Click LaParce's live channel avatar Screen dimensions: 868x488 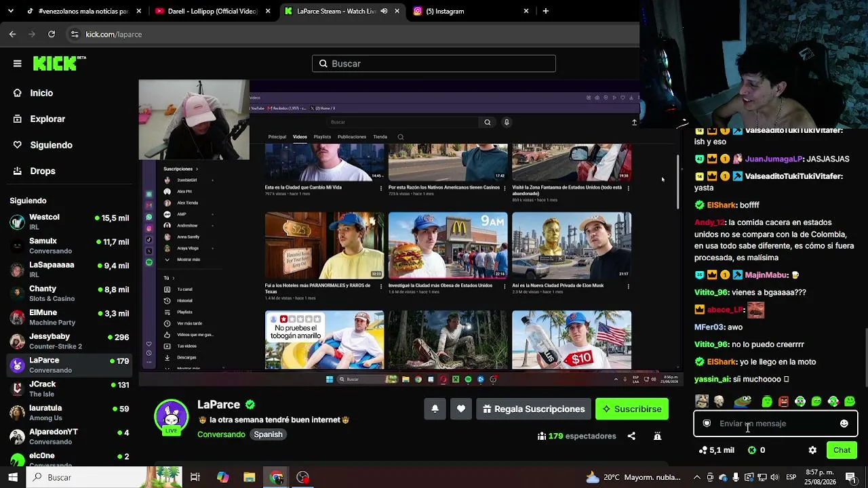(171, 417)
